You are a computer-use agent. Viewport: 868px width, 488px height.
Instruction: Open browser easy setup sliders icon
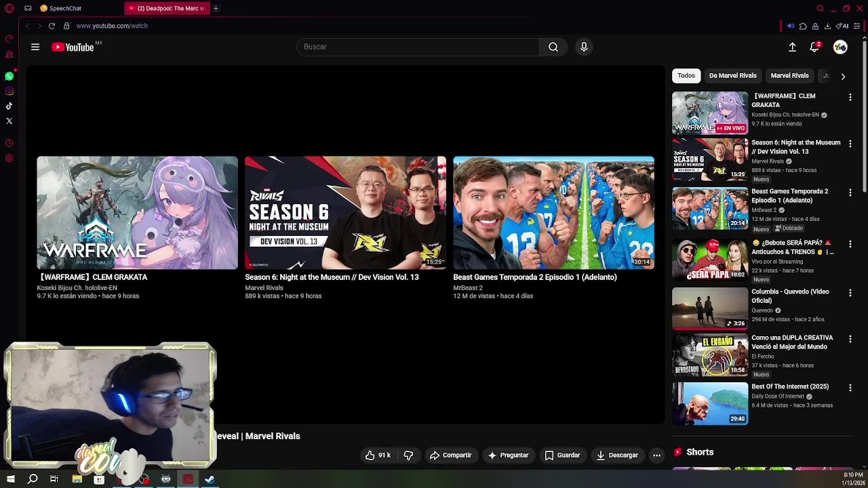click(x=857, y=26)
